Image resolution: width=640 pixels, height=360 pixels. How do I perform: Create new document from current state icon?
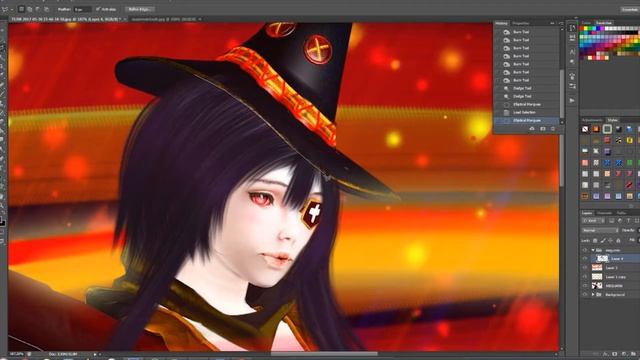pyautogui.click(x=532, y=129)
